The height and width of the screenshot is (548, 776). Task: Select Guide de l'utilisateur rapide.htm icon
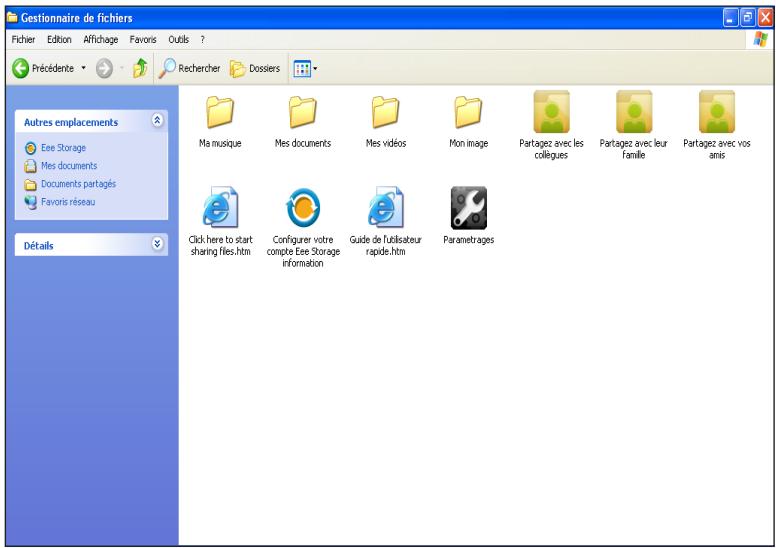(x=386, y=207)
